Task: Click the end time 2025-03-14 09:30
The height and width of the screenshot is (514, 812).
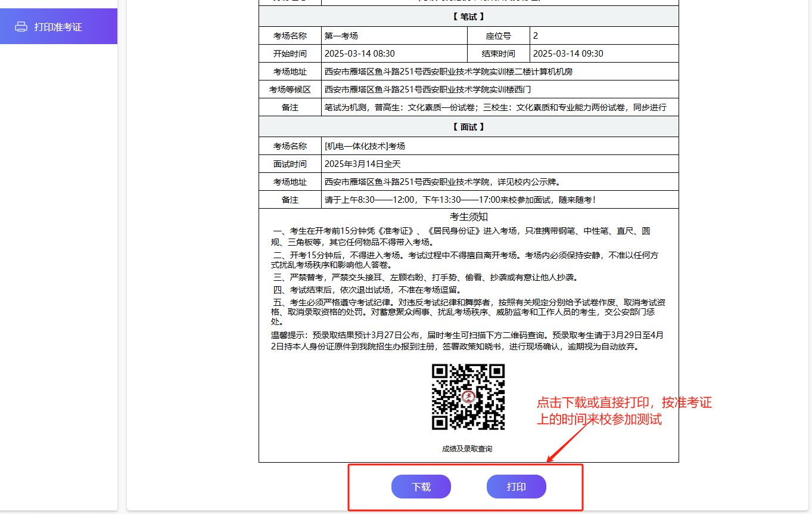Action: pos(568,54)
